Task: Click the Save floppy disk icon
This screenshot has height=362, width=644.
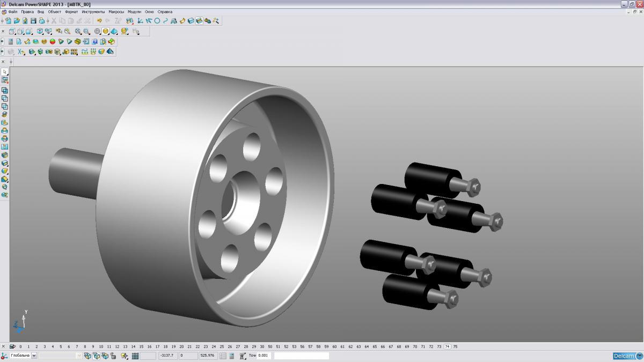Action: pos(33,20)
